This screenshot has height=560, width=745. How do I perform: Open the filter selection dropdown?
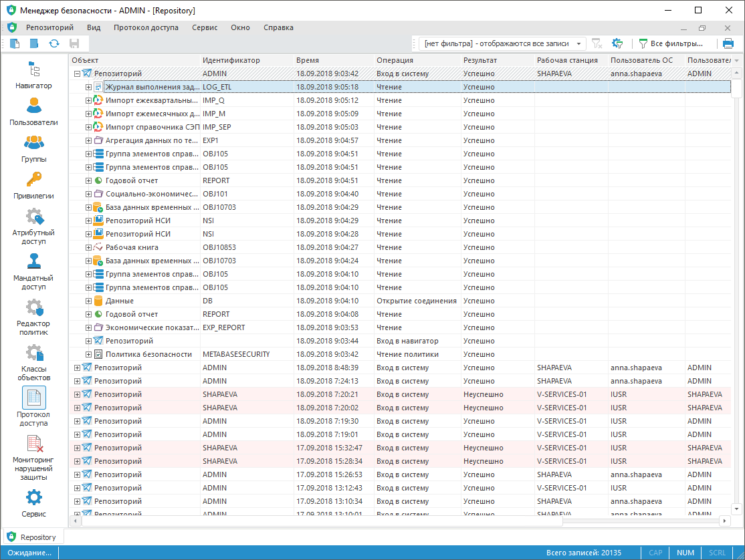(578, 43)
